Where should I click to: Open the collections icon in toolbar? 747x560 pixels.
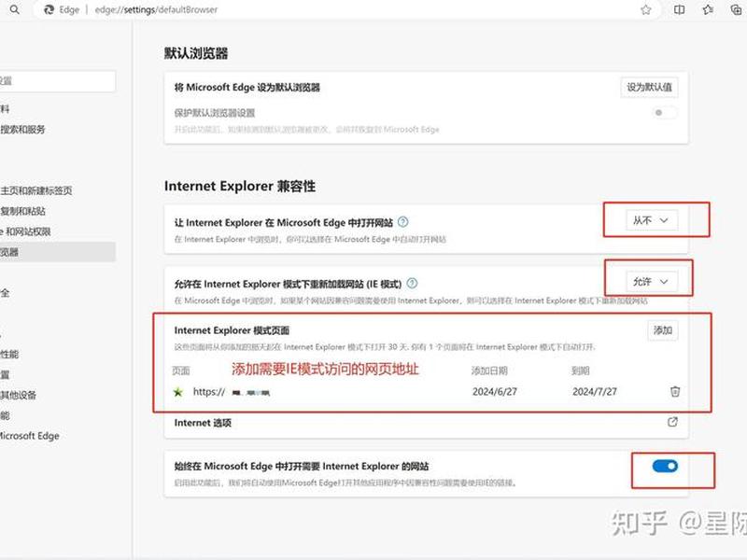coord(736,9)
